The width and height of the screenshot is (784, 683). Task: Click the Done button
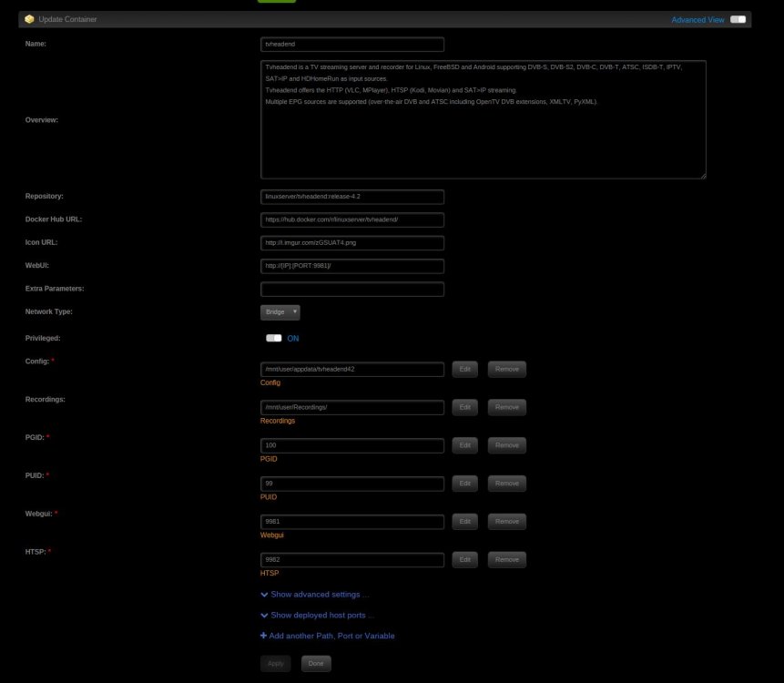316,664
